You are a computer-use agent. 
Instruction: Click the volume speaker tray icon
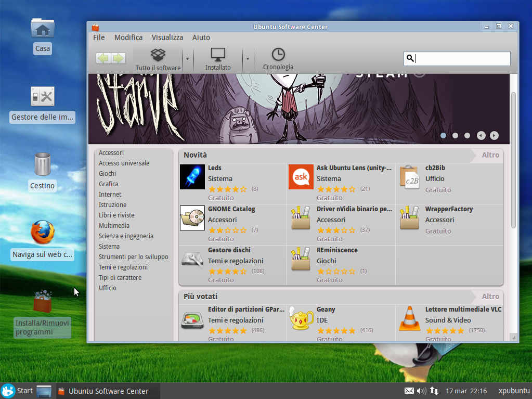click(x=421, y=391)
